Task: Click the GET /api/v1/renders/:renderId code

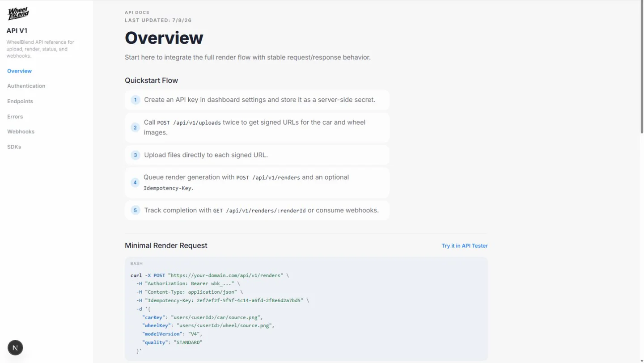Action: tap(259, 211)
